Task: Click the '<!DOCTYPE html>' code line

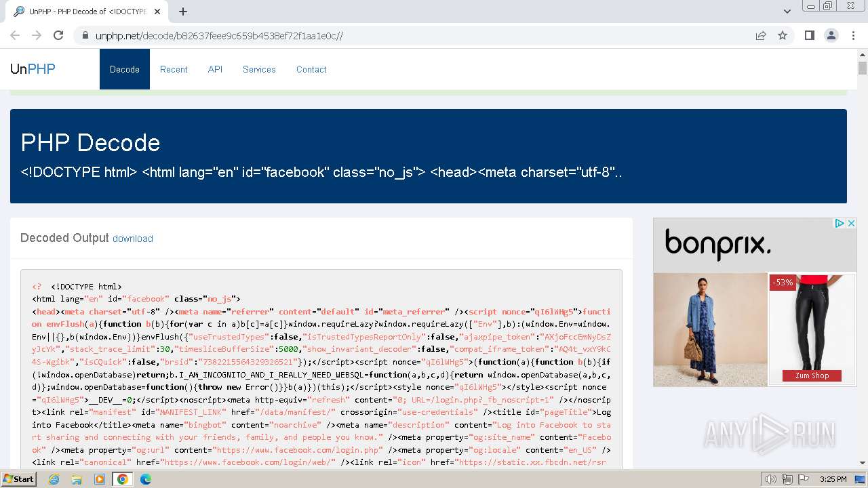Action: [x=86, y=287]
